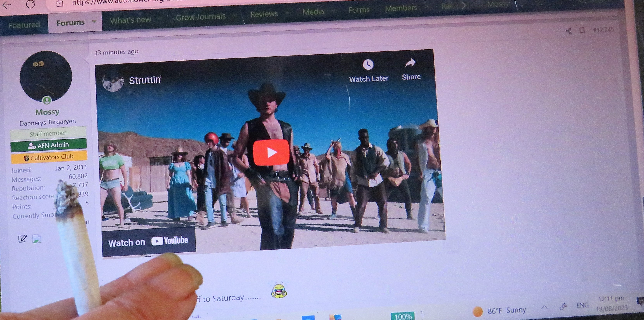Open the post number #12,745 link
644x320 pixels.
[603, 30]
